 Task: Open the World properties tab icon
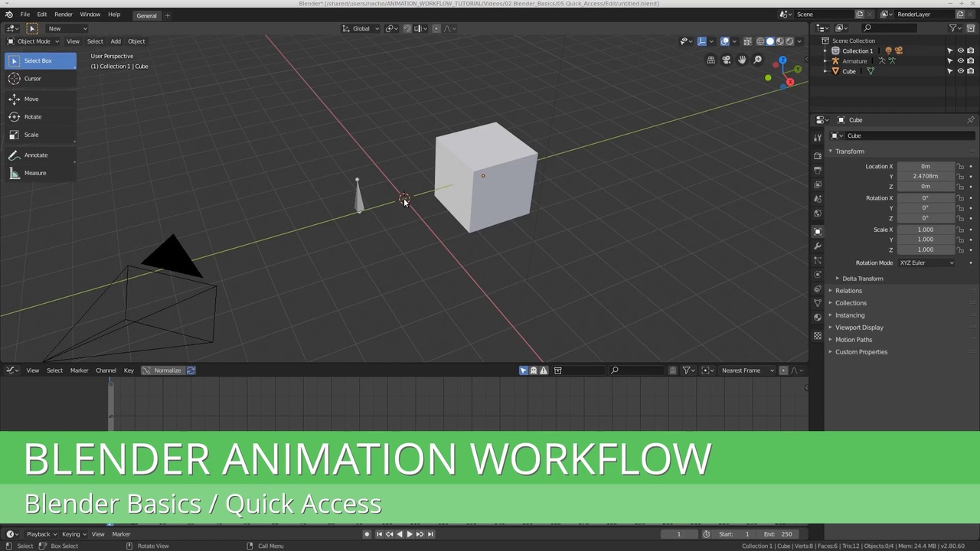click(x=818, y=214)
